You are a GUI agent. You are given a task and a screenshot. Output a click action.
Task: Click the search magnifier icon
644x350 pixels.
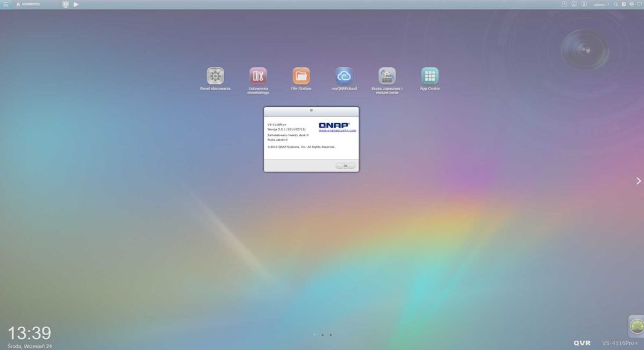pyautogui.click(x=616, y=4)
